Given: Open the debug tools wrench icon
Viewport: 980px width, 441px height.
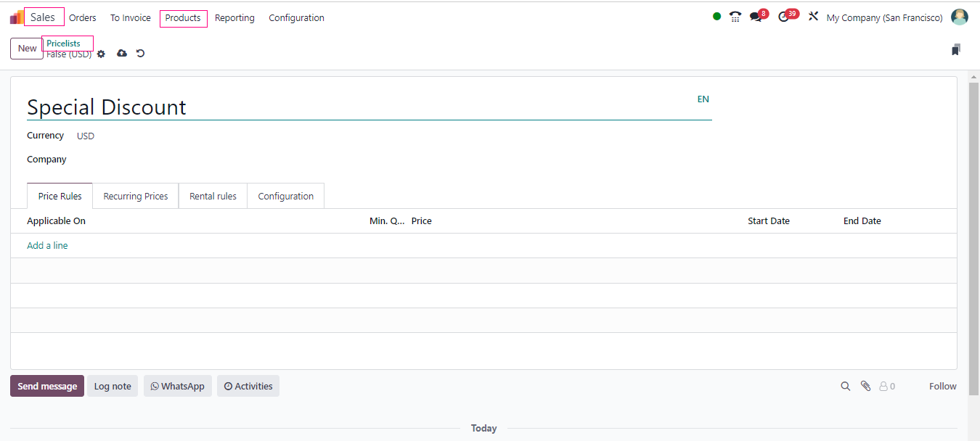Looking at the screenshot, I should coord(813,17).
